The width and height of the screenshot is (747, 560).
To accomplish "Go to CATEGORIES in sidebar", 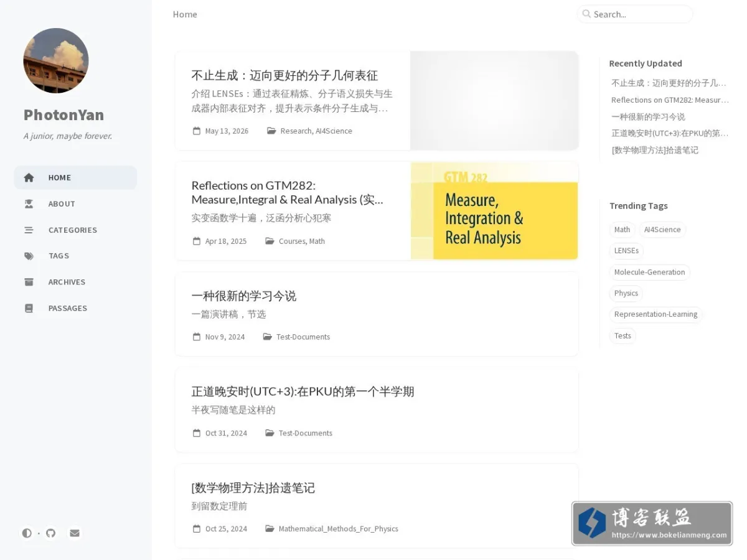I will [75, 230].
